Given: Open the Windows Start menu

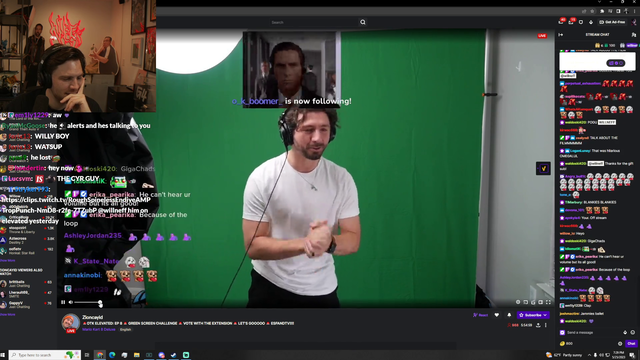Looking at the screenshot, I should [3, 355].
